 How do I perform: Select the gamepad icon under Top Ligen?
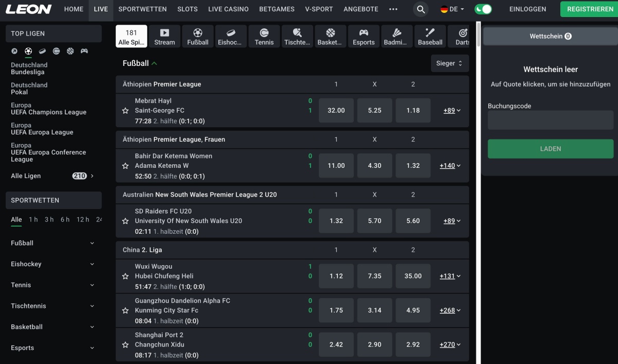pyautogui.click(x=84, y=51)
